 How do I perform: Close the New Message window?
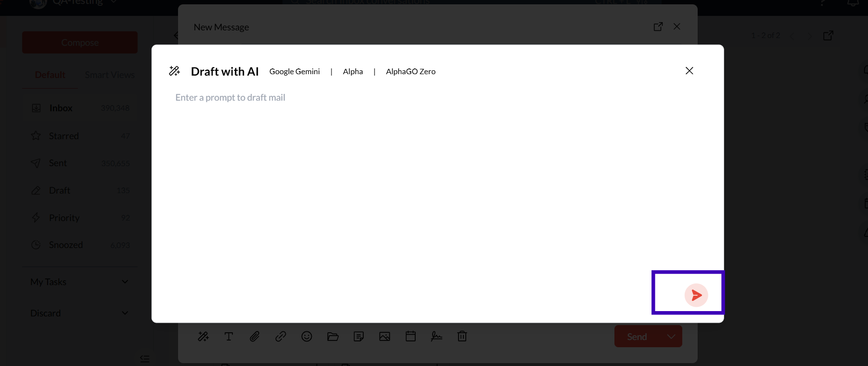click(x=677, y=26)
